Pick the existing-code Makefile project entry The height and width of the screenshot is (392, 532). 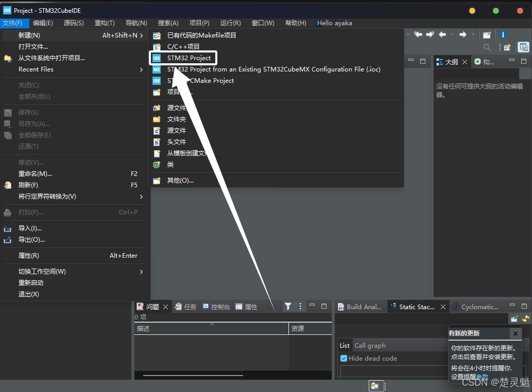tap(201, 35)
